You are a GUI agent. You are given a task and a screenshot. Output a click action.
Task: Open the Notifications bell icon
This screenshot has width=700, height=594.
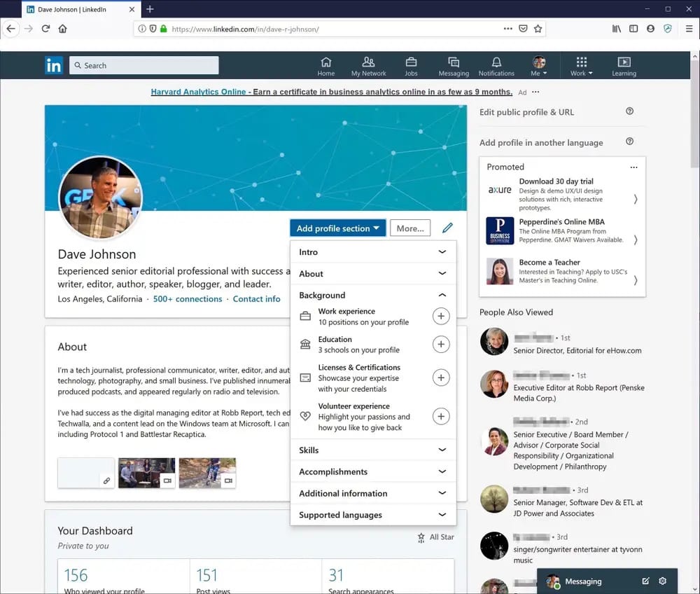point(496,66)
